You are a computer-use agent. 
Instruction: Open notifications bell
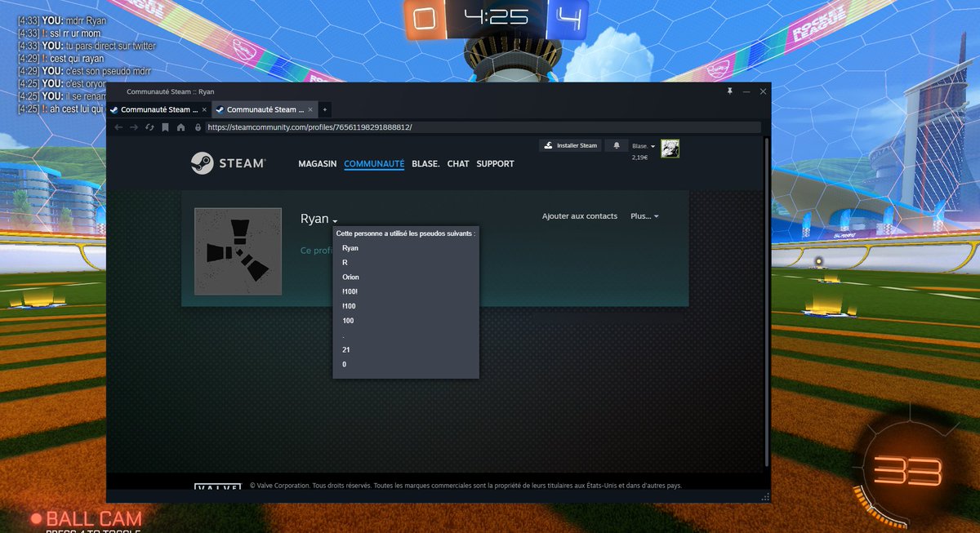[617, 145]
